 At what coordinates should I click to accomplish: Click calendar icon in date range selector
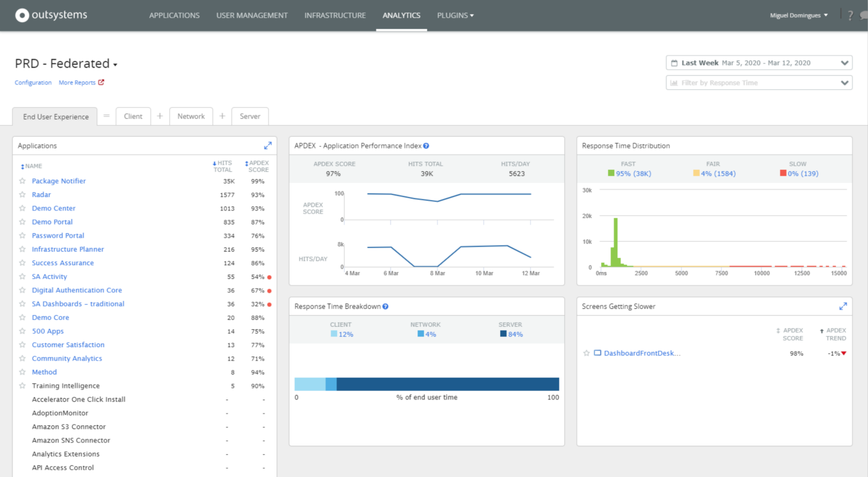[674, 63]
